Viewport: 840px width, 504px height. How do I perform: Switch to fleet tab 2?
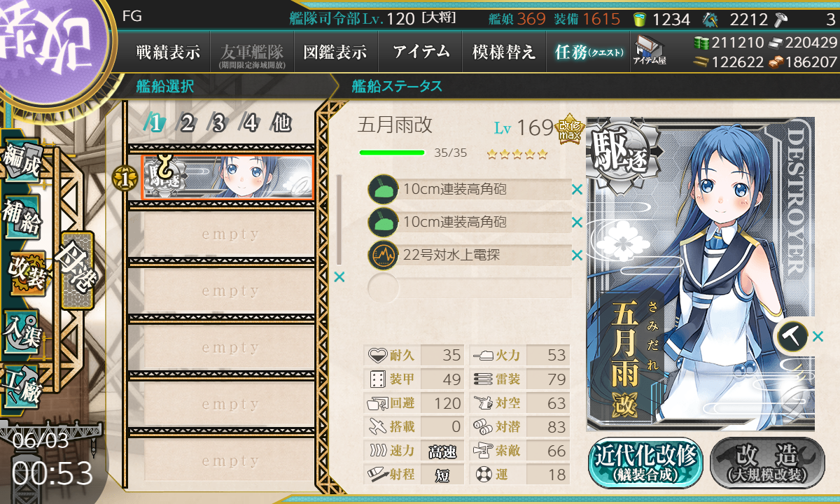pyautogui.click(x=186, y=123)
